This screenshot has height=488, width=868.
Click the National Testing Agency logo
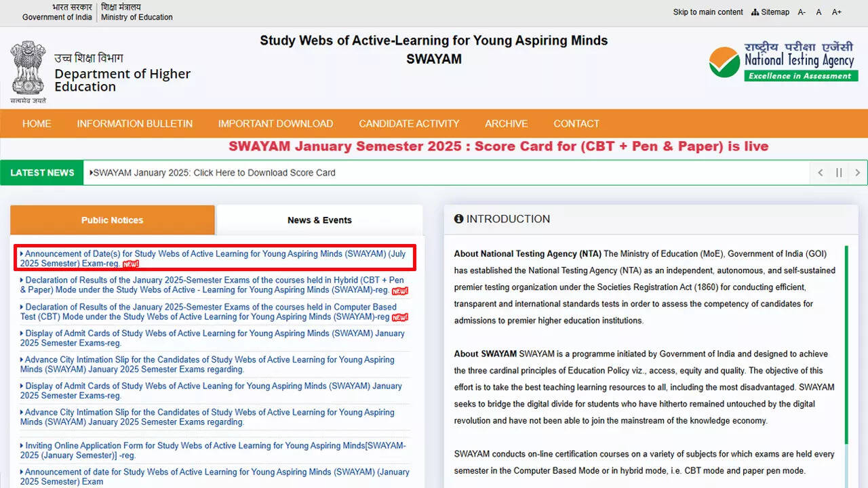coord(783,62)
